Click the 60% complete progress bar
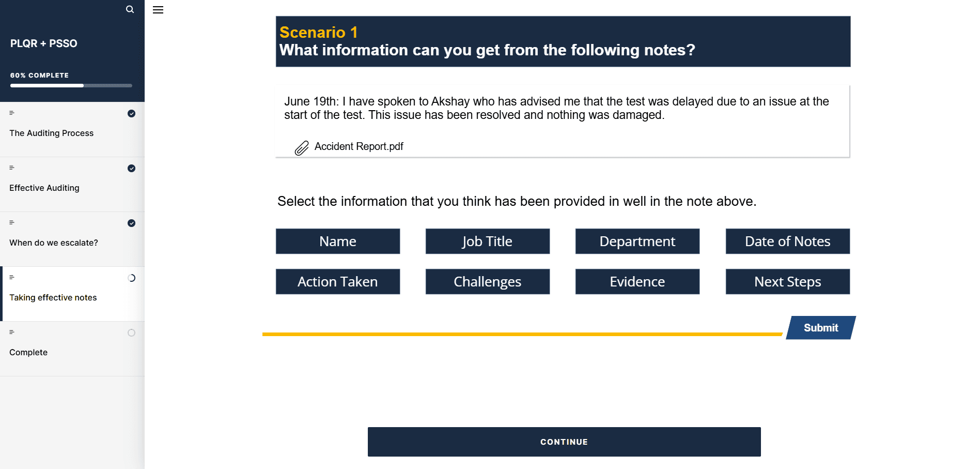 (x=70, y=85)
